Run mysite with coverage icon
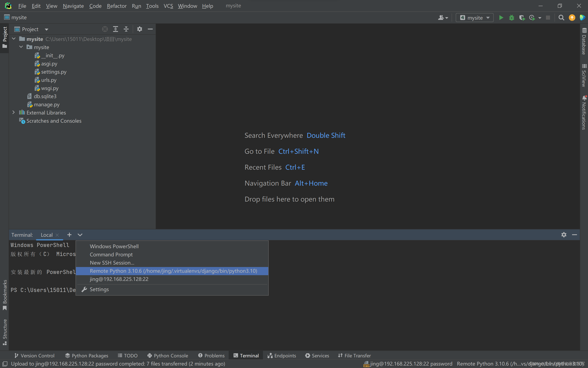 point(522,18)
